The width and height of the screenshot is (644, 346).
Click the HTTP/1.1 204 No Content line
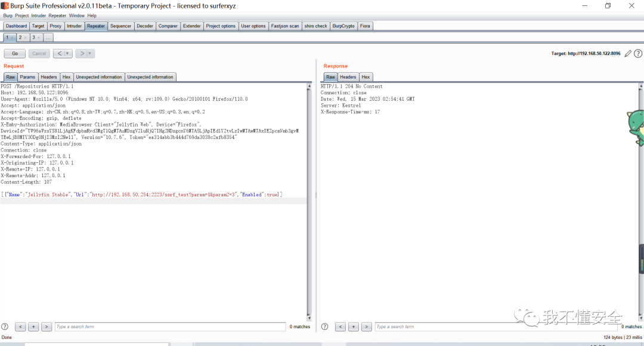(352, 86)
